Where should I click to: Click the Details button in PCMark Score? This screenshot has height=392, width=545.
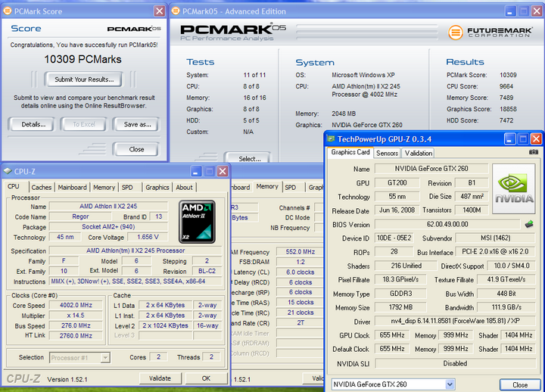[33, 124]
